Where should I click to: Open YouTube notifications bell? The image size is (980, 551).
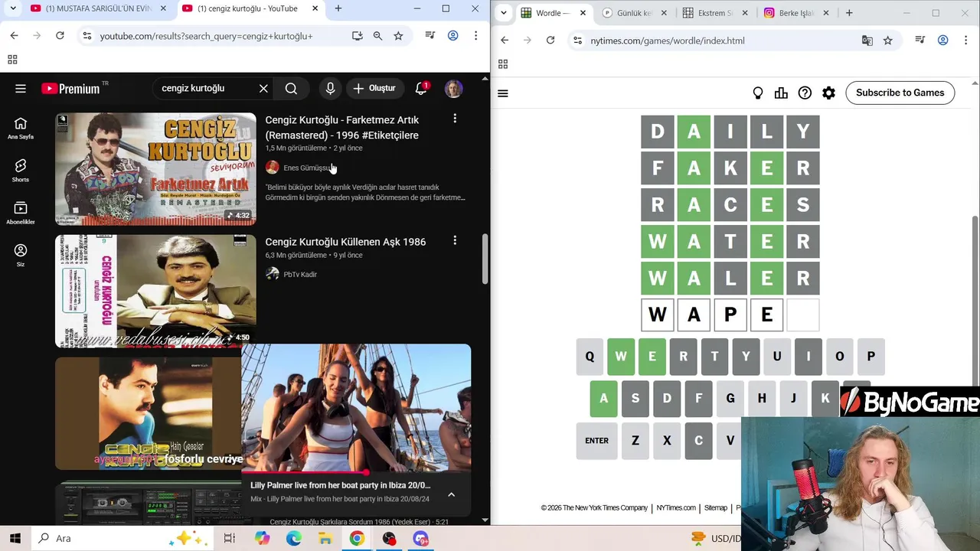pos(421,89)
